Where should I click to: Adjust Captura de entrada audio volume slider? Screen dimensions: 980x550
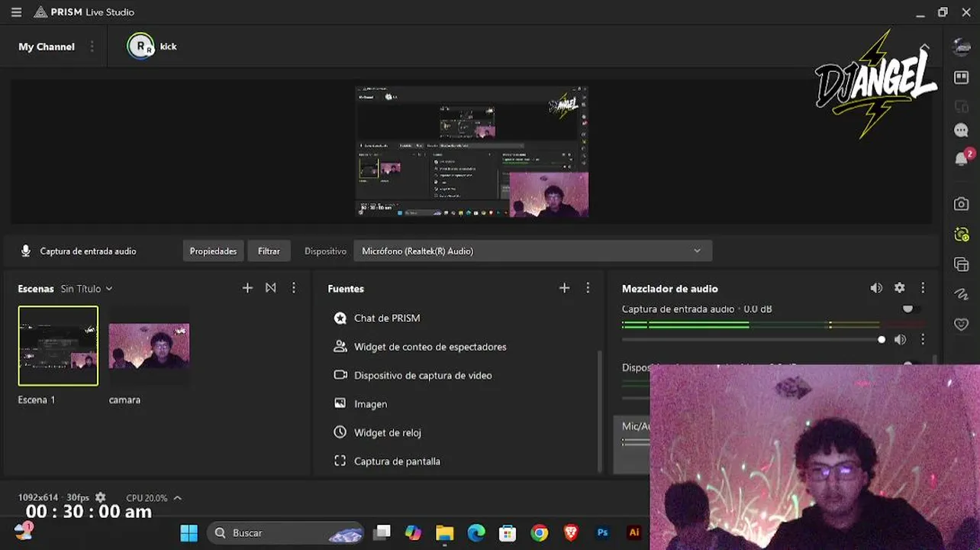coord(753,339)
